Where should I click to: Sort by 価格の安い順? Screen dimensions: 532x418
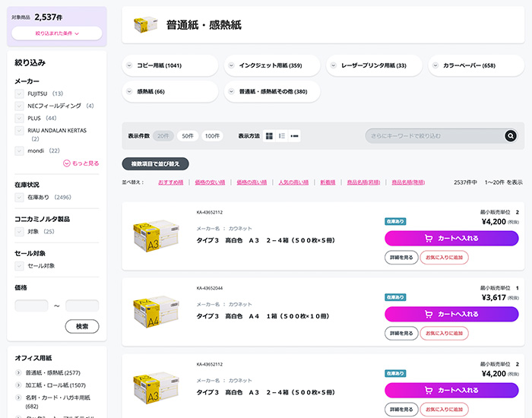coord(210,182)
